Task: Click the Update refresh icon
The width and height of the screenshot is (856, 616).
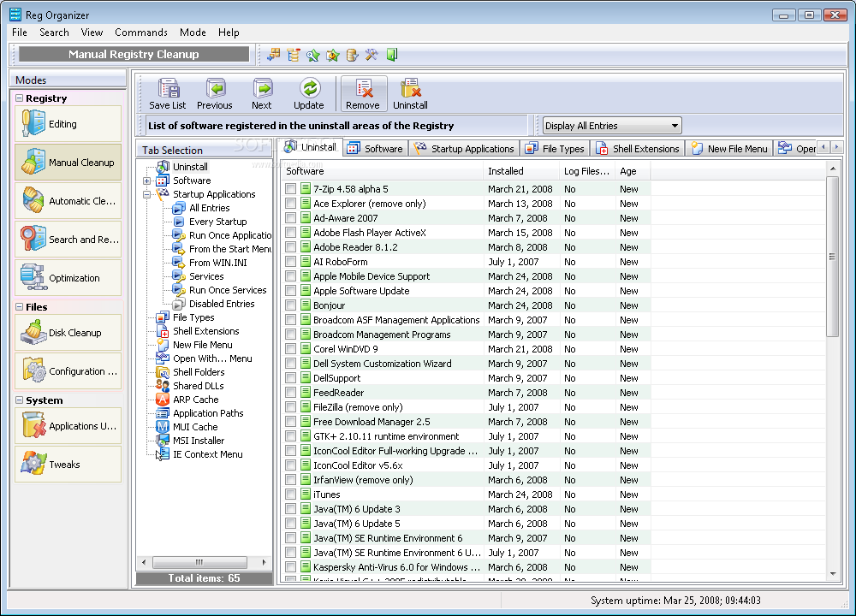Action: coord(309,89)
